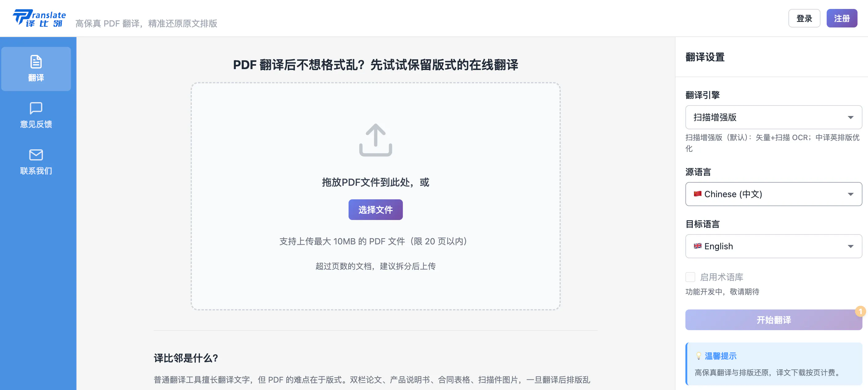This screenshot has width=868, height=390.
Task: Click the arrow of the Chinese (中文) dropdown
Action: coord(850,194)
